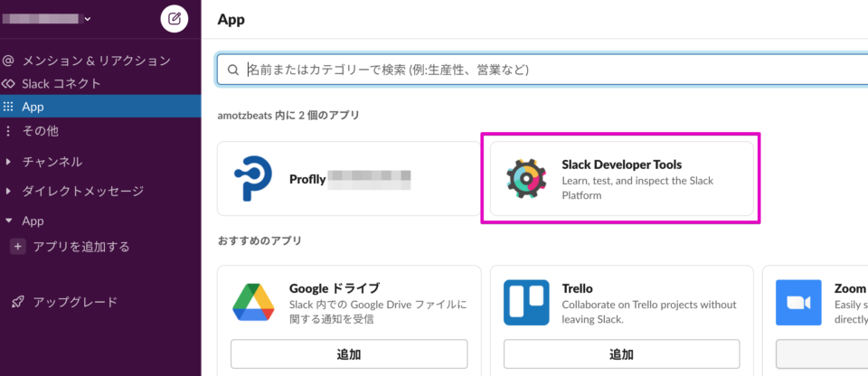Click Google Drive ファイル notification description
This screenshot has height=376, width=868.
coord(379,312)
